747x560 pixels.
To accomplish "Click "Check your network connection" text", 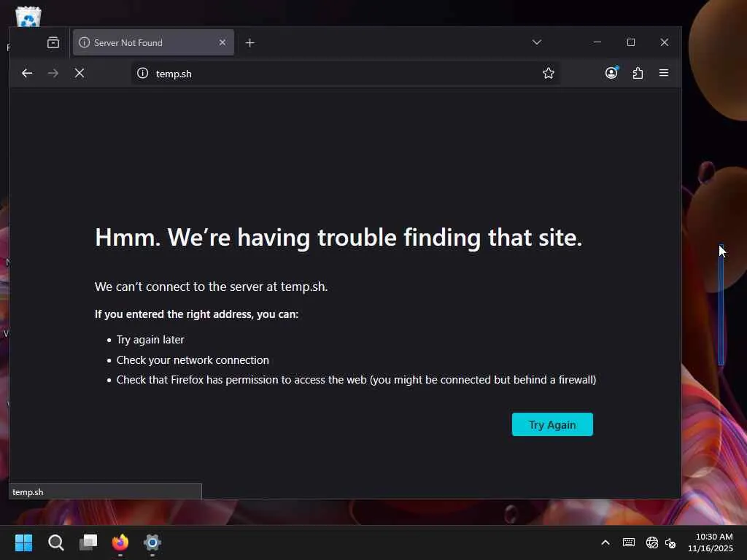I will (193, 360).
